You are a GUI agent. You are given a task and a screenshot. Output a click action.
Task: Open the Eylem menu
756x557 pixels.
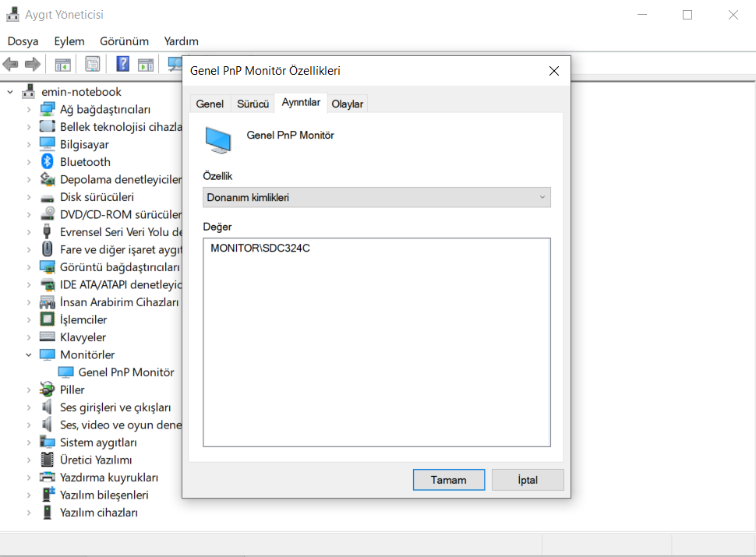point(69,41)
